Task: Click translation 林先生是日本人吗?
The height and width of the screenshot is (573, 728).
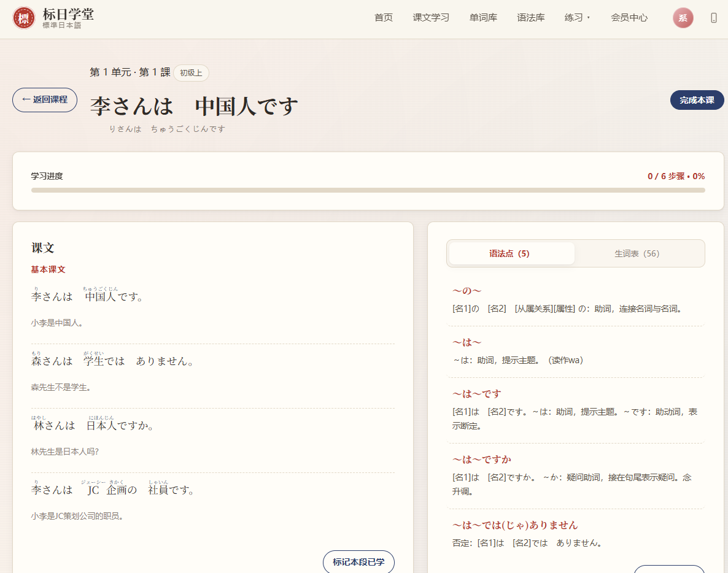Action: coord(64,452)
